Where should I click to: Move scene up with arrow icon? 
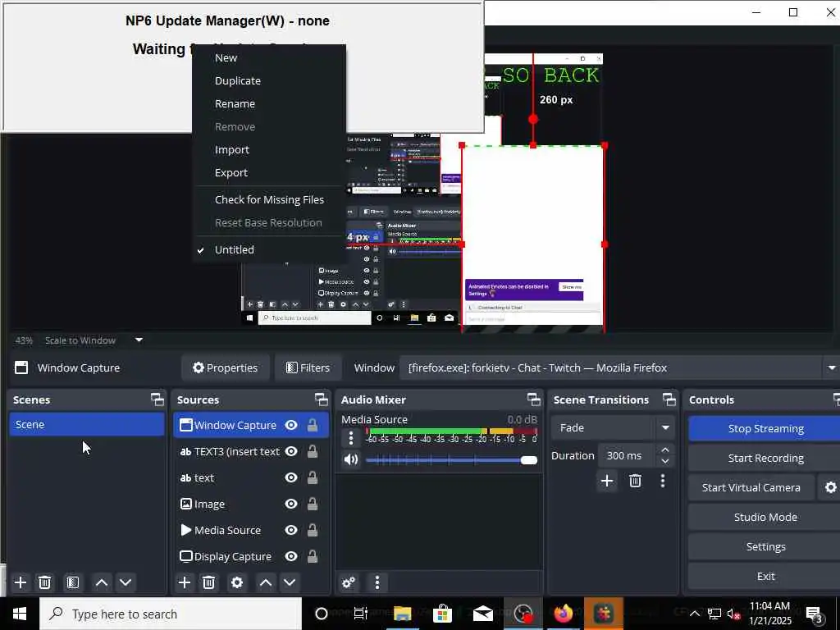click(x=102, y=582)
